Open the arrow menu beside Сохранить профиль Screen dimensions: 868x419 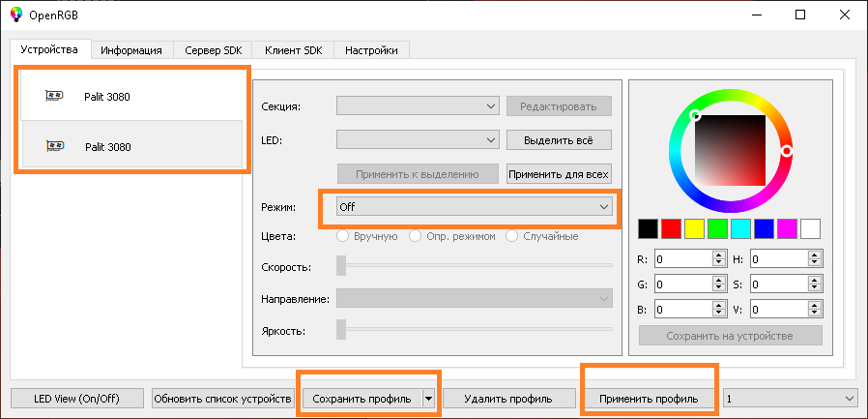[x=428, y=399]
